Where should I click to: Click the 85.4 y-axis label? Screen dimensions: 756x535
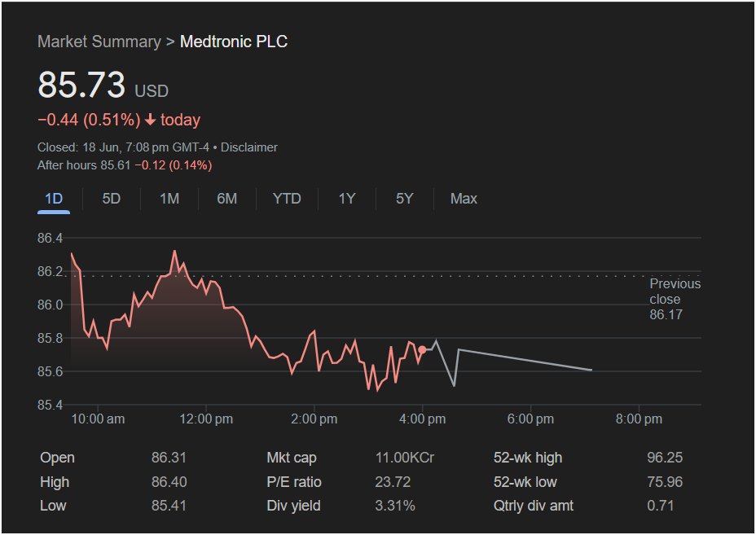51,405
